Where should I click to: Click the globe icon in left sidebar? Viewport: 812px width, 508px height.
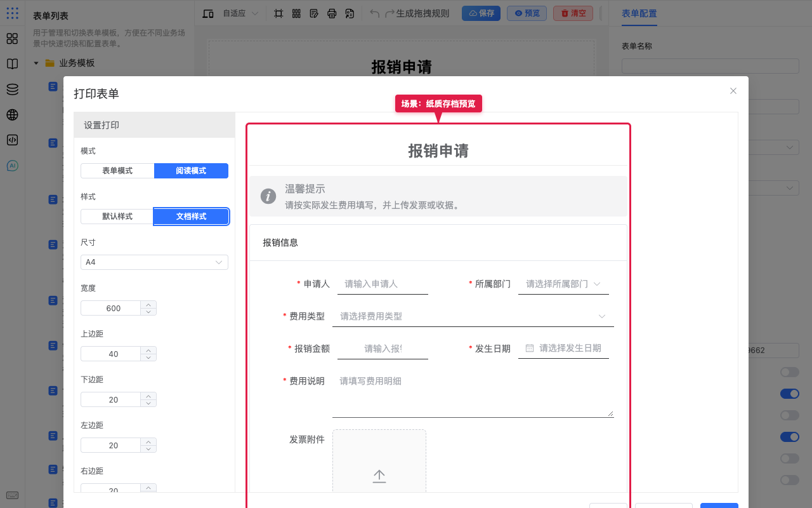(x=12, y=115)
